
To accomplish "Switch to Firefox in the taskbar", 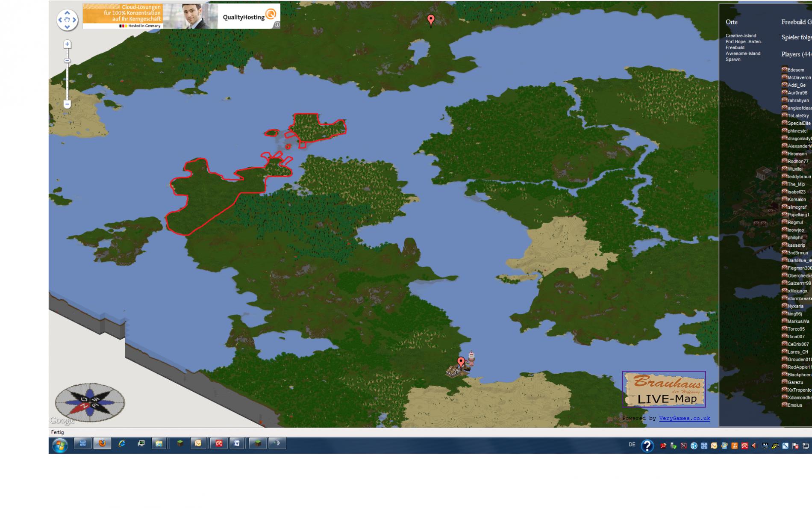I will point(102,443).
